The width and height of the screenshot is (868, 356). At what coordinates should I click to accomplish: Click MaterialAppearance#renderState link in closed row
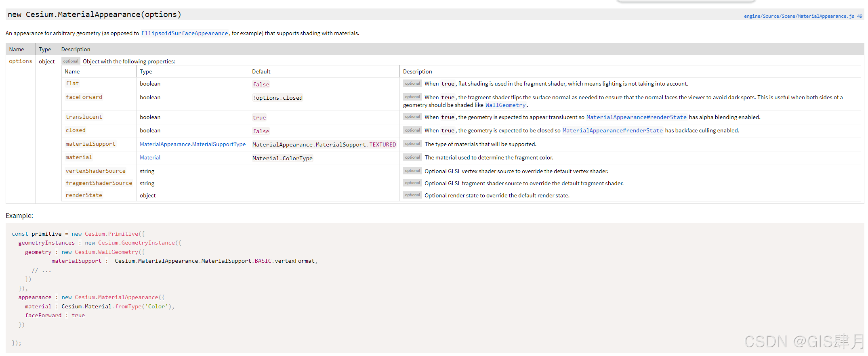click(613, 131)
